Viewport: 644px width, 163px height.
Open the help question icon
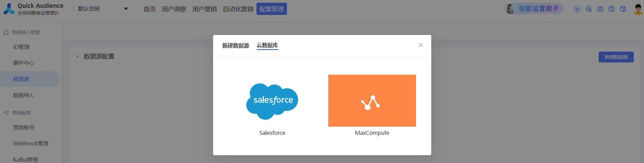coord(611,9)
